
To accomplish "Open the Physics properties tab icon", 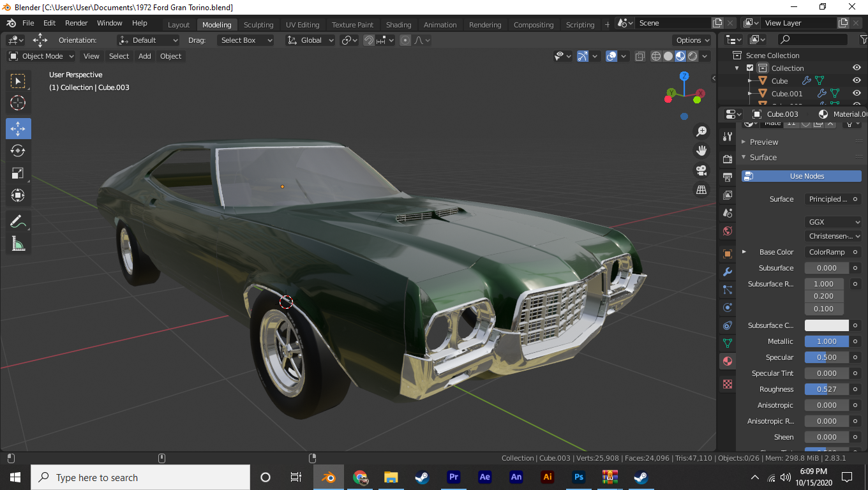I will pos(727,308).
